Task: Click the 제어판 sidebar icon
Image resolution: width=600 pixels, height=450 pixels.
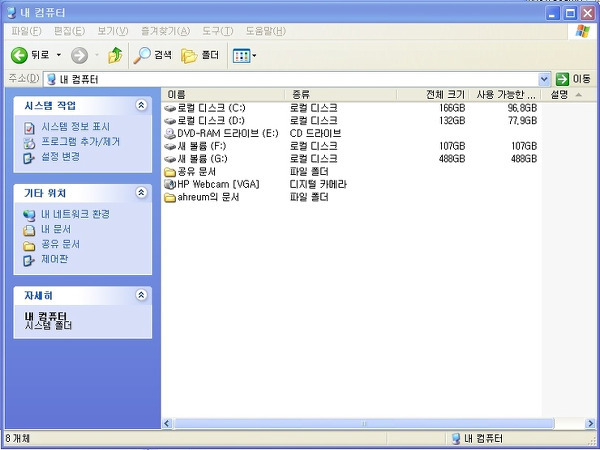Action: pos(29,260)
